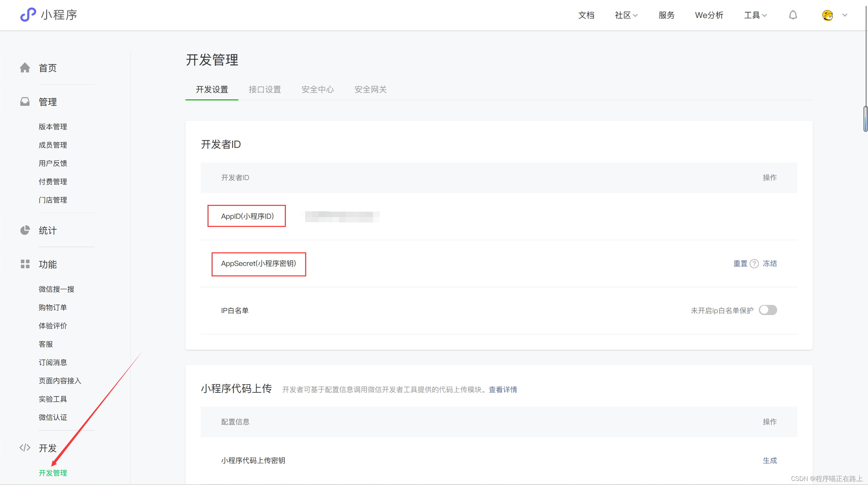This screenshot has width=868, height=485.
Task: Expand the 社区 dropdown menu
Action: click(x=626, y=15)
